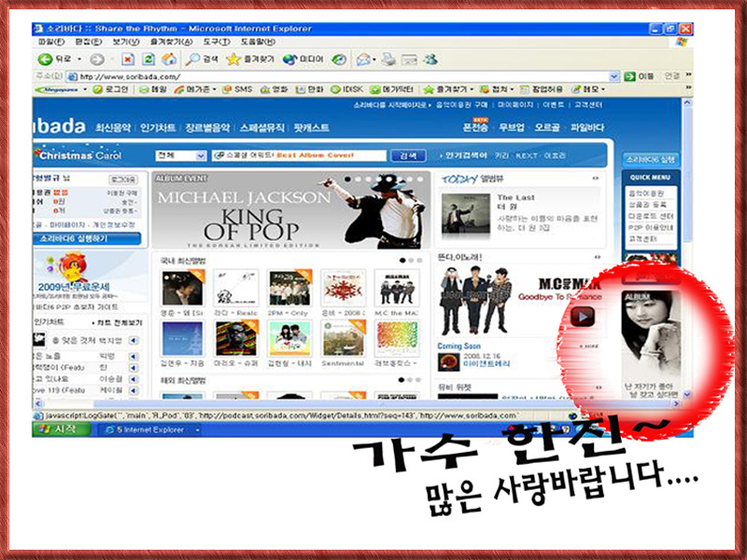The height and width of the screenshot is (560, 747).
Task: Play the first 인기차트 song
Action: [x=134, y=341]
